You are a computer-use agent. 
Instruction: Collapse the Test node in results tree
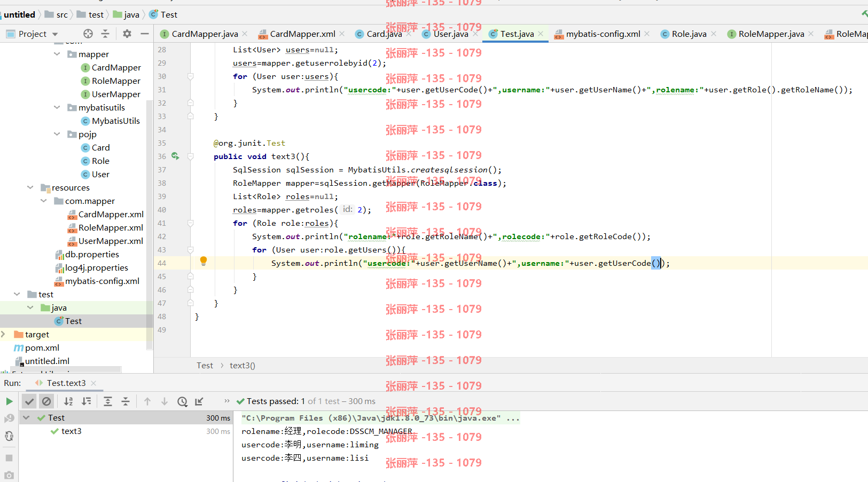[x=26, y=417]
